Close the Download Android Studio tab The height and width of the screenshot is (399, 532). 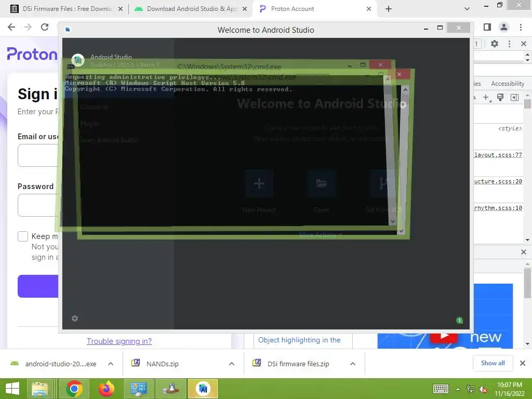click(245, 9)
